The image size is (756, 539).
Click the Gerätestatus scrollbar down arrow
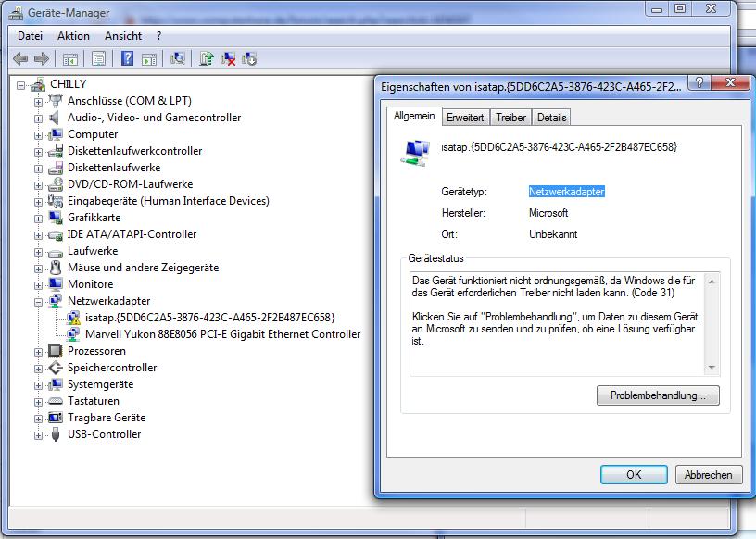[x=712, y=368]
